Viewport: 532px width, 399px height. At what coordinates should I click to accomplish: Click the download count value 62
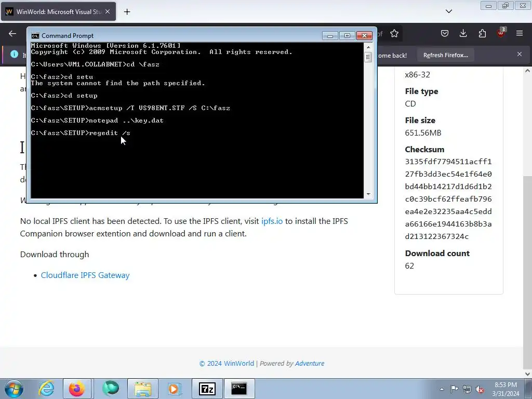(409, 265)
